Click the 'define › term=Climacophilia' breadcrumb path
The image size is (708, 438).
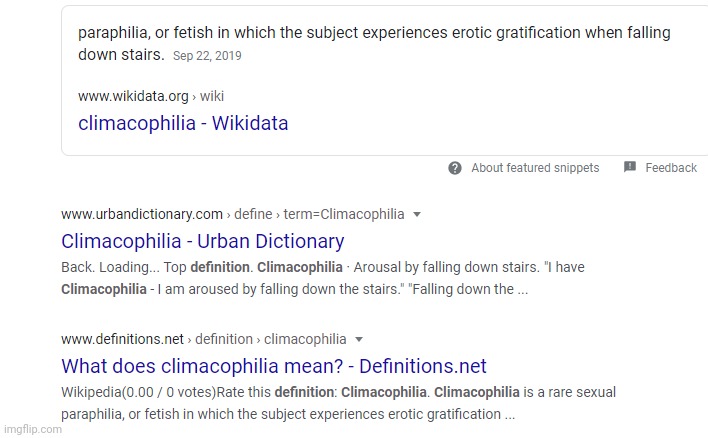[x=320, y=214]
